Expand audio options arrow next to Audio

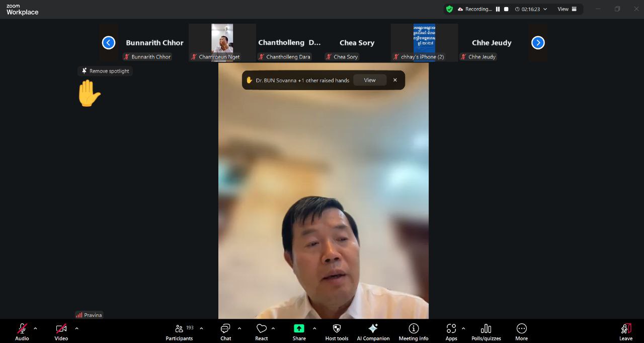pos(35,328)
